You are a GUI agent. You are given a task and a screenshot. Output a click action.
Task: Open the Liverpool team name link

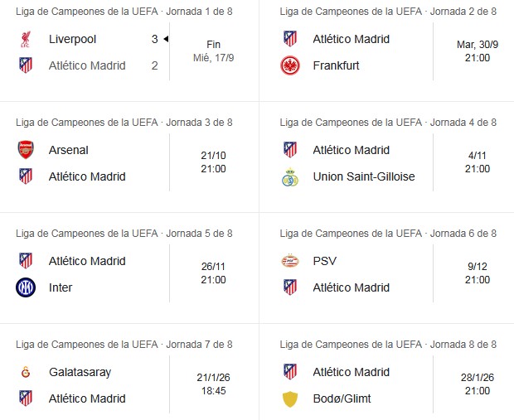[73, 39]
